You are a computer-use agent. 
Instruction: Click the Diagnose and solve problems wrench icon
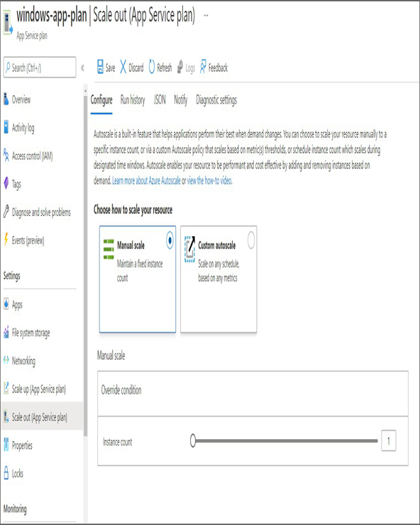6,211
